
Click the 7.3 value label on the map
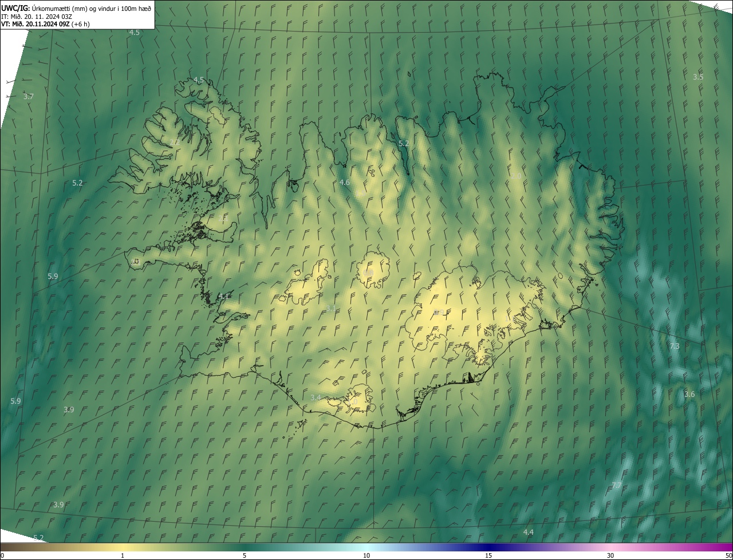[675, 346]
